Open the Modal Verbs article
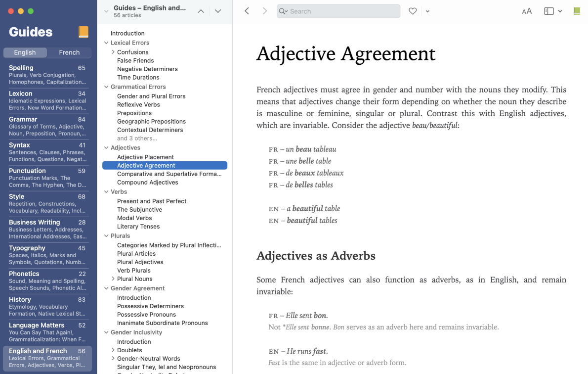588x374 pixels. click(x=134, y=218)
